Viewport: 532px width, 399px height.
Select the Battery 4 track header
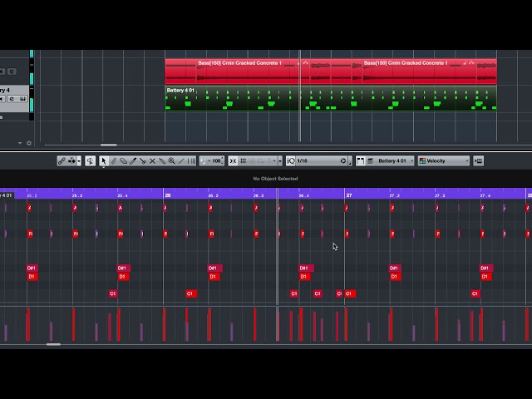[14, 98]
